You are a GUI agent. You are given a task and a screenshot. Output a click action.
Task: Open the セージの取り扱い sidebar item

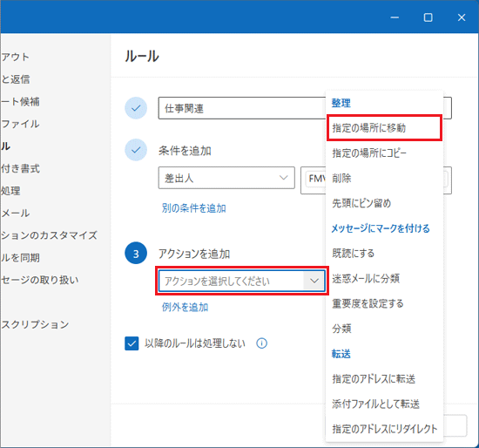coord(40,280)
